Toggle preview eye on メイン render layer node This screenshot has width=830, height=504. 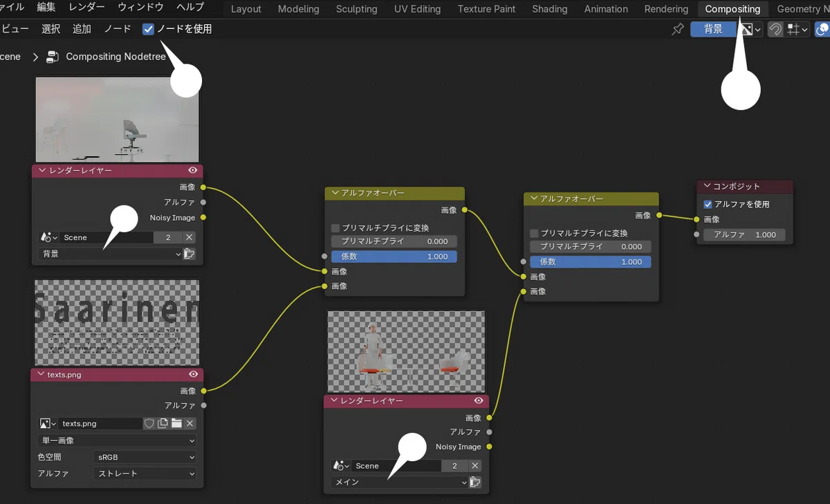pos(478,400)
